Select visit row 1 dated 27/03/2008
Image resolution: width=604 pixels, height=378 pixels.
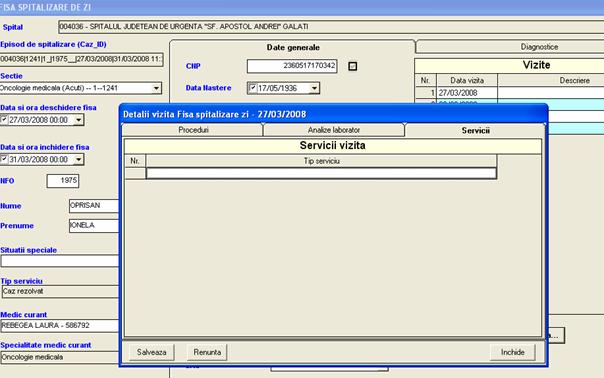(510, 93)
